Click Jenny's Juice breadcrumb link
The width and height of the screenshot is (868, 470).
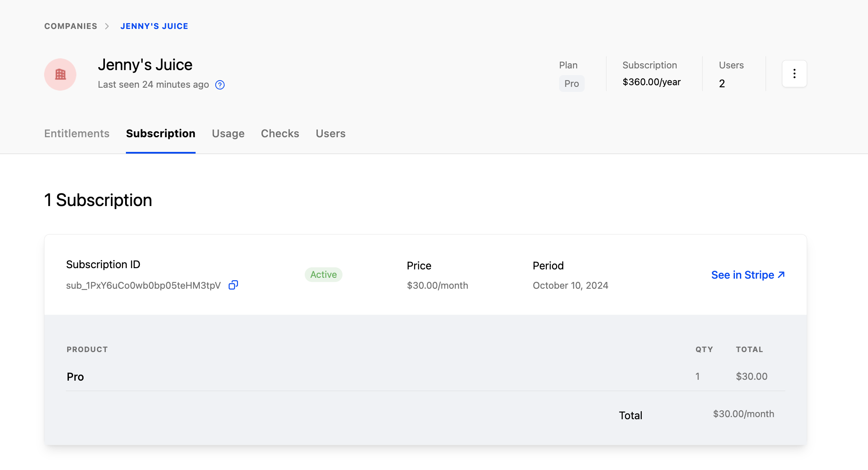[x=154, y=26]
